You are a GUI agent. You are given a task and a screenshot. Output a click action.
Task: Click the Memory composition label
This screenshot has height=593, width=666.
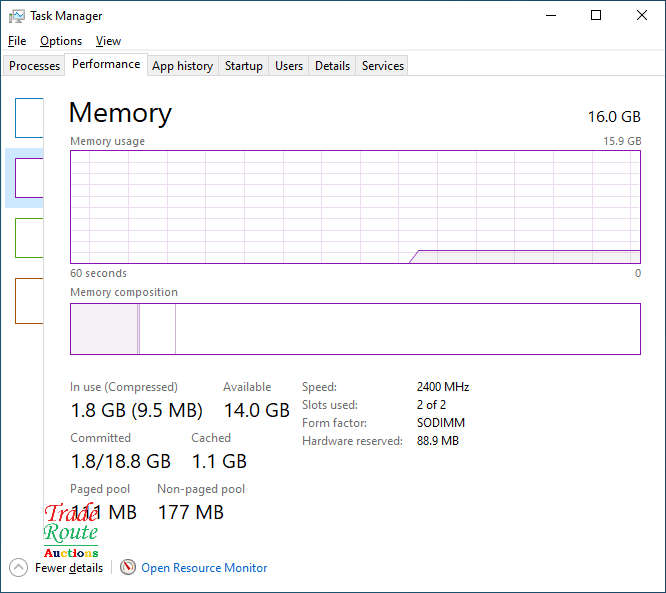click(124, 292)
